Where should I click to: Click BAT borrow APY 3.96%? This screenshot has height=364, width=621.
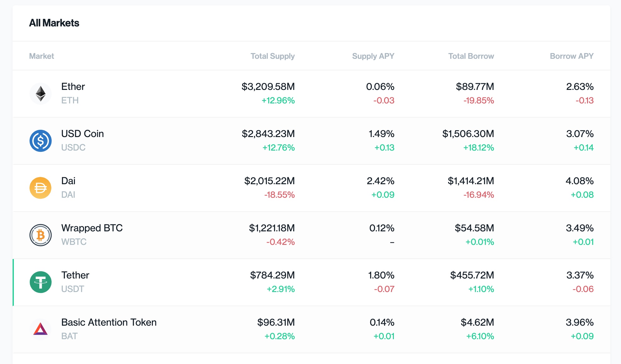[579, 322]
